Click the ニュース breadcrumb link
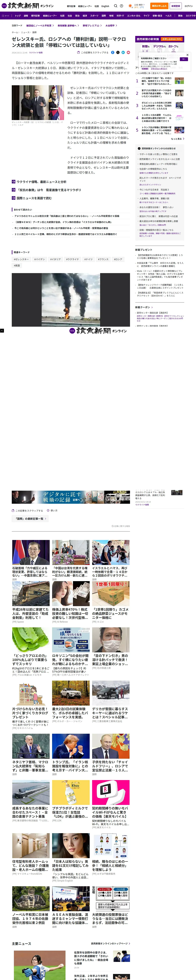Viewport: 196px width, 980px height. (25, 32)
